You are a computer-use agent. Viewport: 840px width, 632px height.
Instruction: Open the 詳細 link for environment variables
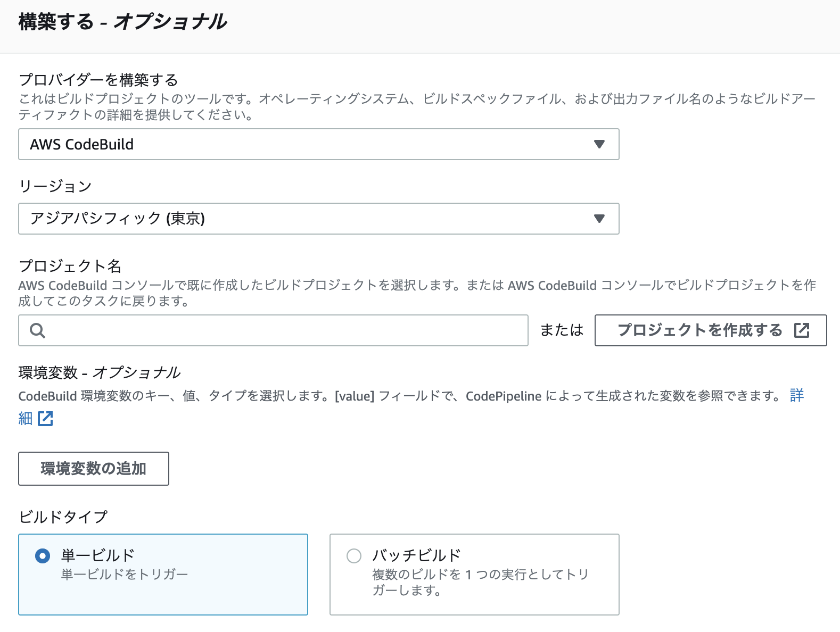point(797,395)
